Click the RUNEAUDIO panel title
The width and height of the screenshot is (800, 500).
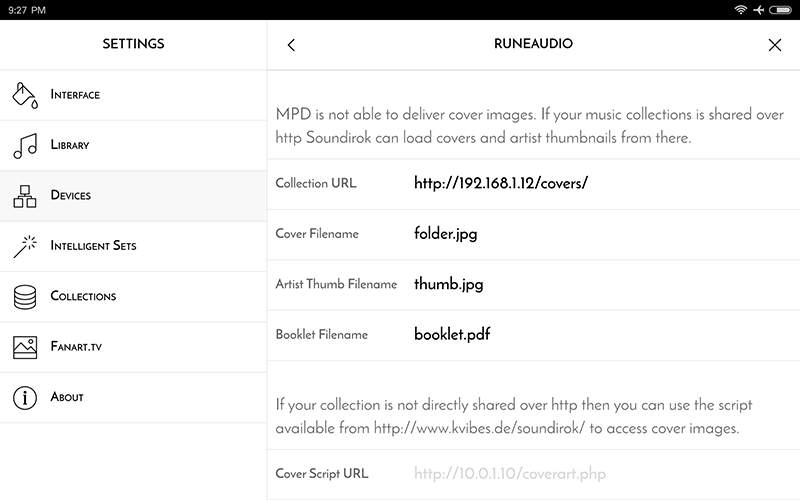(533, 44)
